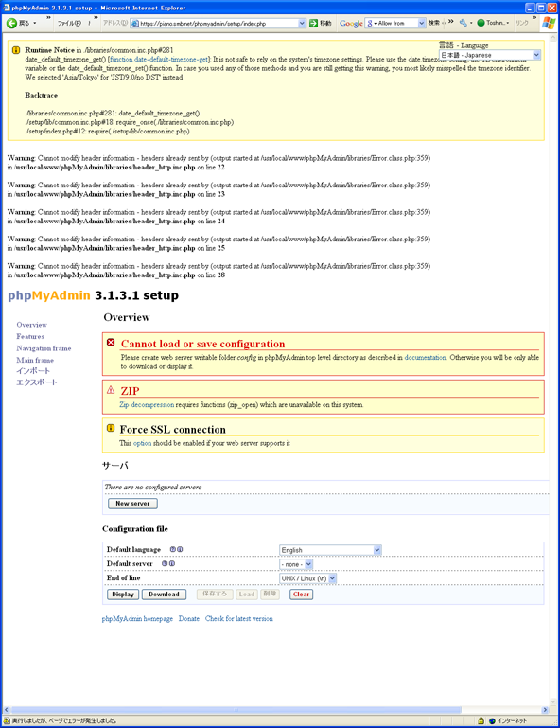Open the 日本語 - Japanese language dropdown

(x=489, y=55)
